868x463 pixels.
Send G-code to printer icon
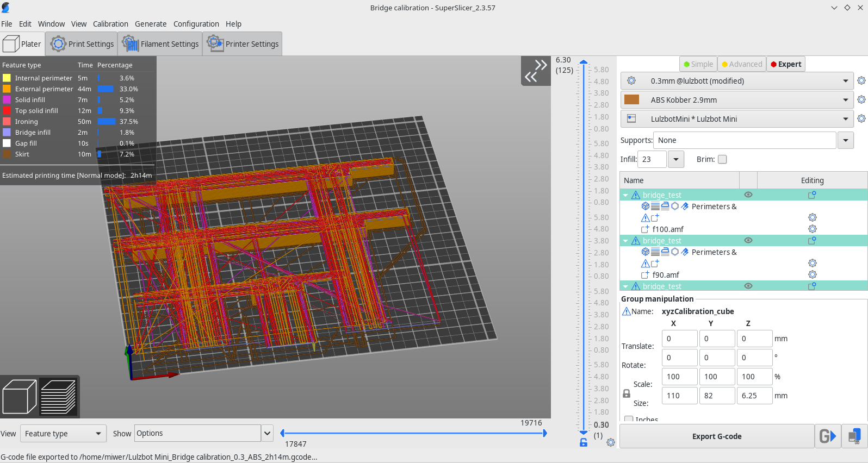(x=827, y=436)
